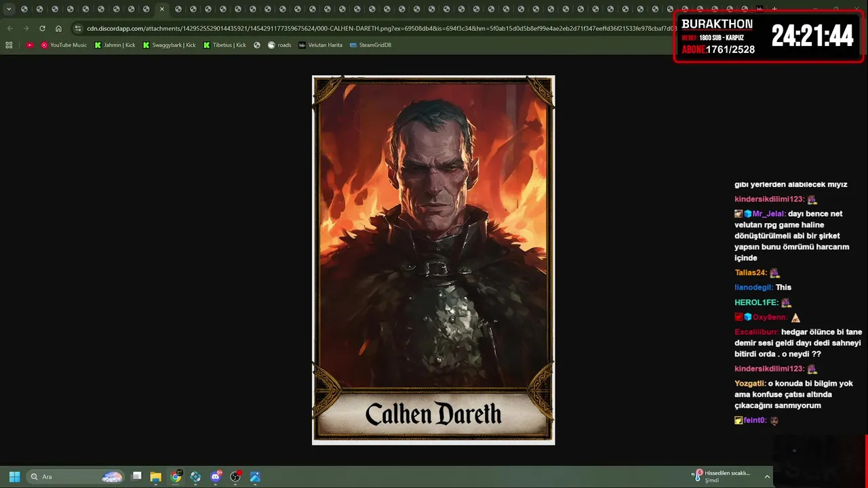The width and height of the screenshot is (868, 488).
Task: Open a new browser tab
Action: pos(774,9)
